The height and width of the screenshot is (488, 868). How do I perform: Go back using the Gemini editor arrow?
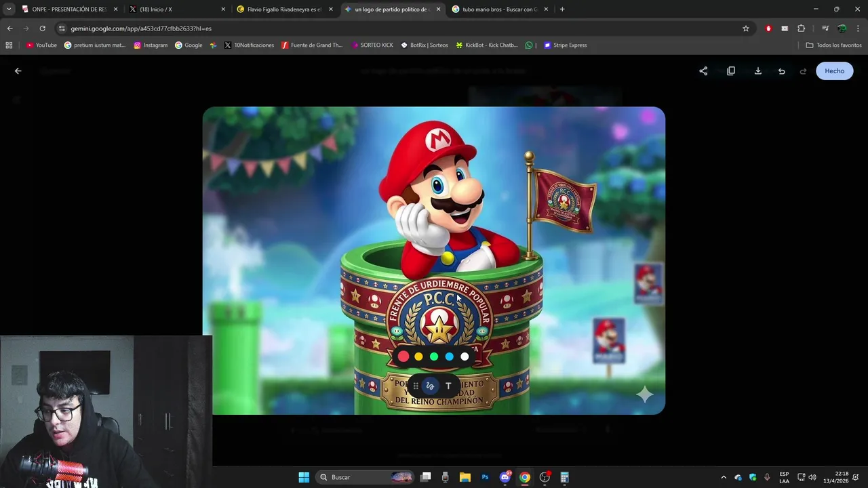click(18, 71)
